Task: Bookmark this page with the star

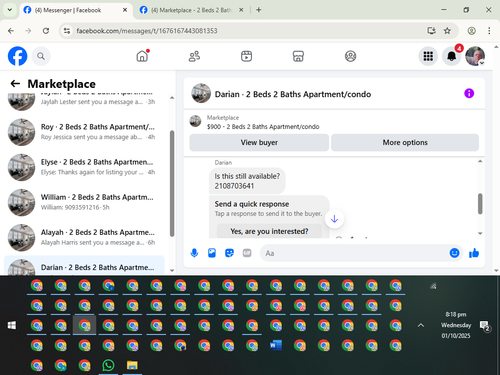Action: (x=447, y=31)
